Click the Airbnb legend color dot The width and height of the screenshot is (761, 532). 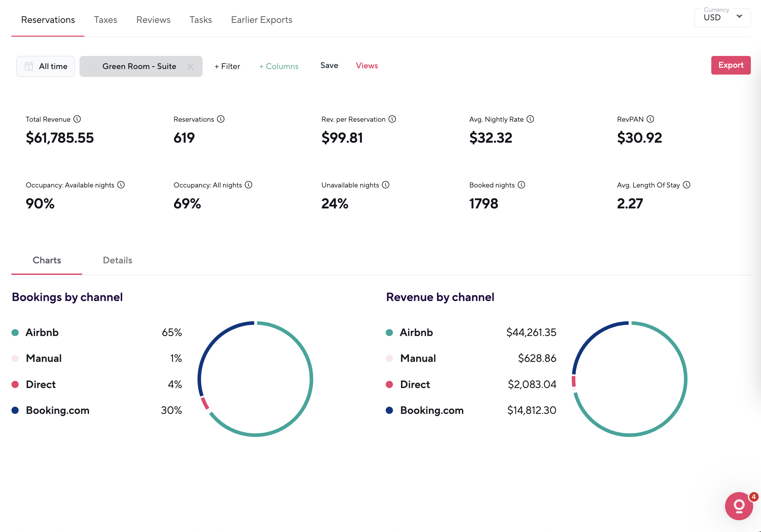pyautogui.click(x=15, y=332)
